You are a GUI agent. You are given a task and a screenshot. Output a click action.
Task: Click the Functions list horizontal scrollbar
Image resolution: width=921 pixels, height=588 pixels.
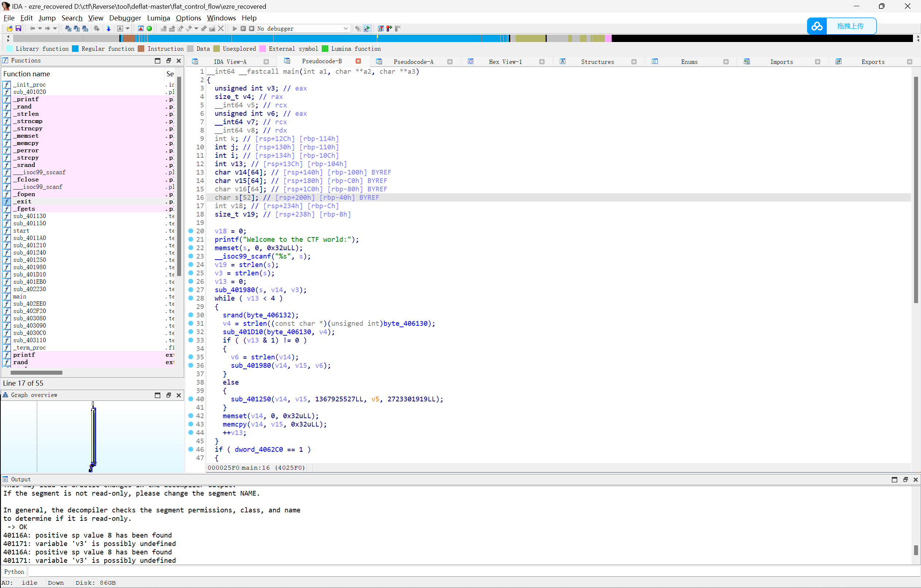click(x=36, y=373)
